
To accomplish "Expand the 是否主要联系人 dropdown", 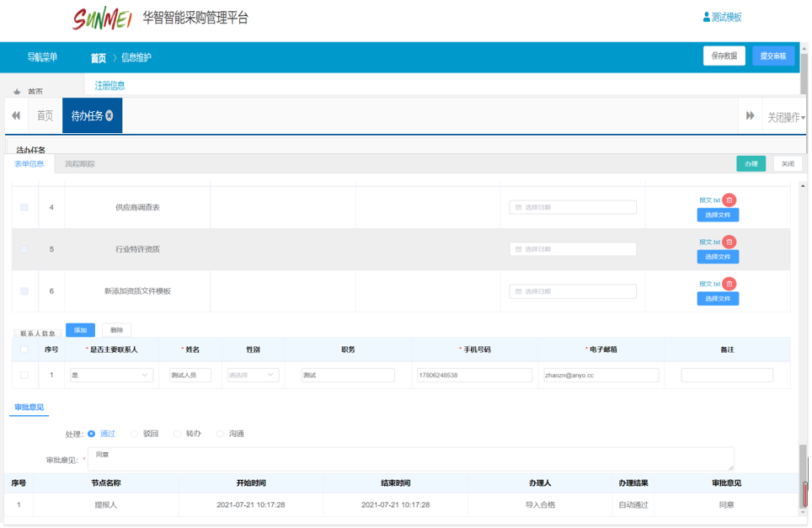I will point(111,375).
